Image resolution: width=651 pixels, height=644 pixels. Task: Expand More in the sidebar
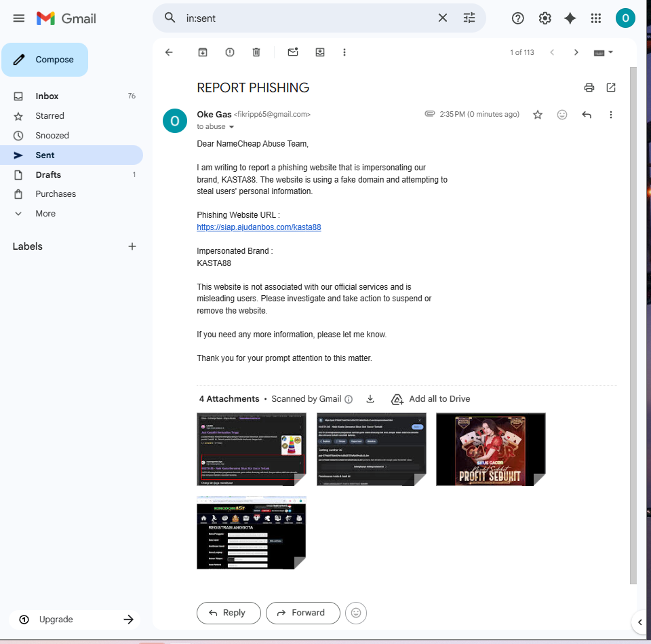click(x=71, y=214)
